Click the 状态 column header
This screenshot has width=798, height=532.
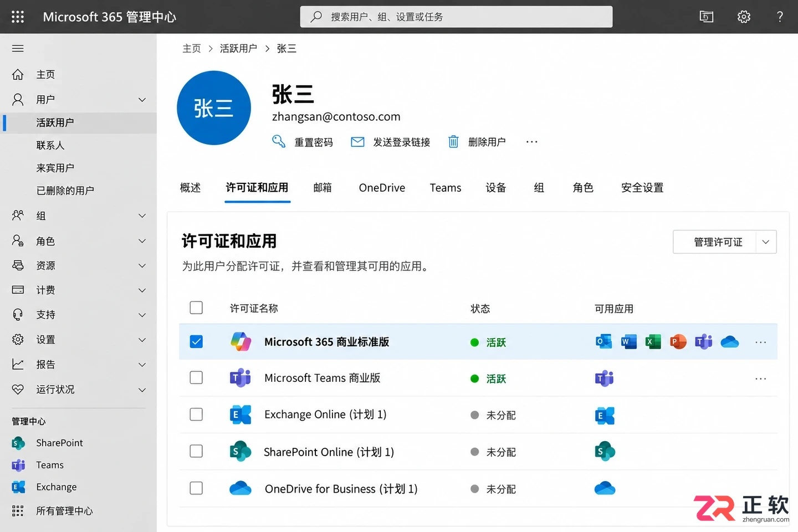(480, 309)
